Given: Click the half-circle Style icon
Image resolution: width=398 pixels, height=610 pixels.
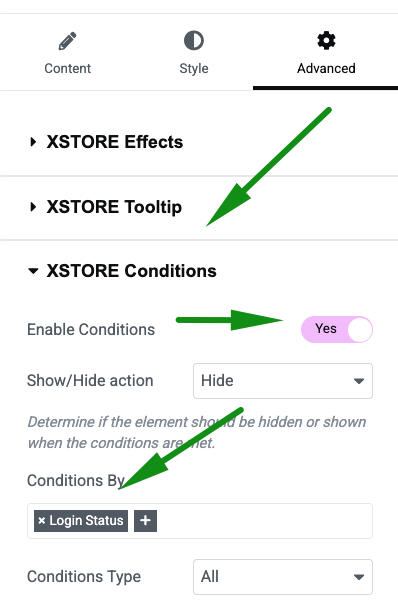Looking at the screenshot, I should (x=194, y=40).
